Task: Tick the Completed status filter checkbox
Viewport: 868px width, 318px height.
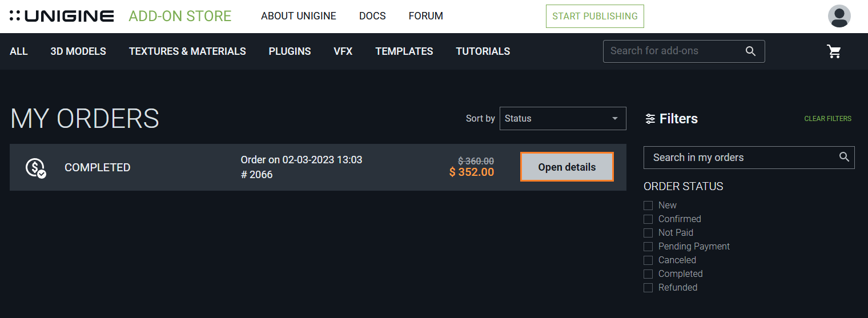Action: [x=648, y=274]
